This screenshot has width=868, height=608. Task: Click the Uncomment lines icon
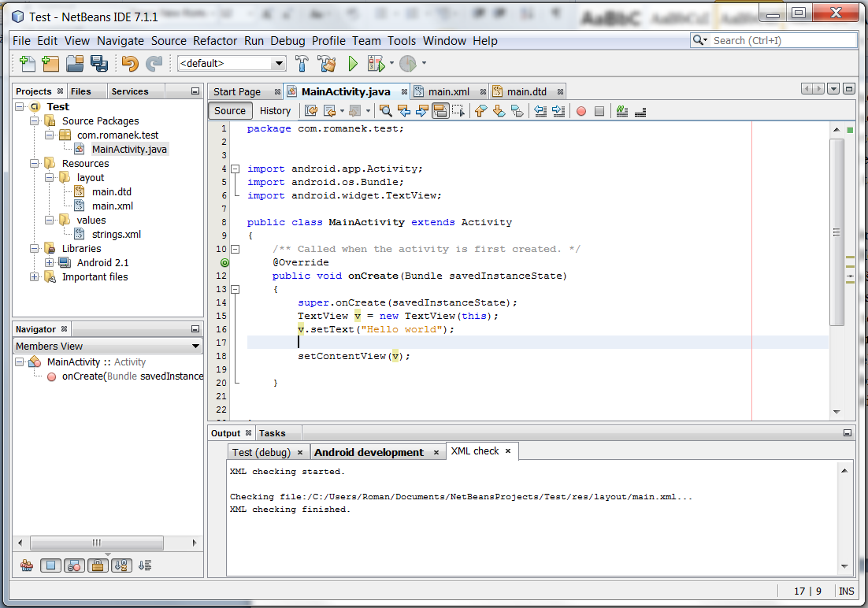pyautogui.click(x=640, y=111)
